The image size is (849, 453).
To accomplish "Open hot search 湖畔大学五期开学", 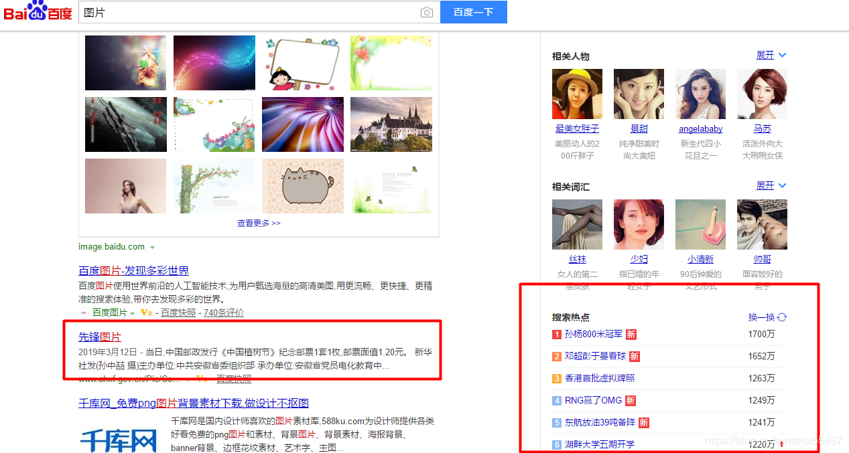I will (599, 444).
